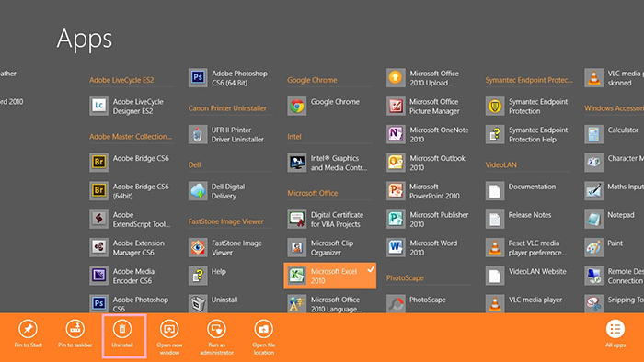Open Digital Certificate for VBA Projects icon
The image size is (644, 362).
pos(297,219)
